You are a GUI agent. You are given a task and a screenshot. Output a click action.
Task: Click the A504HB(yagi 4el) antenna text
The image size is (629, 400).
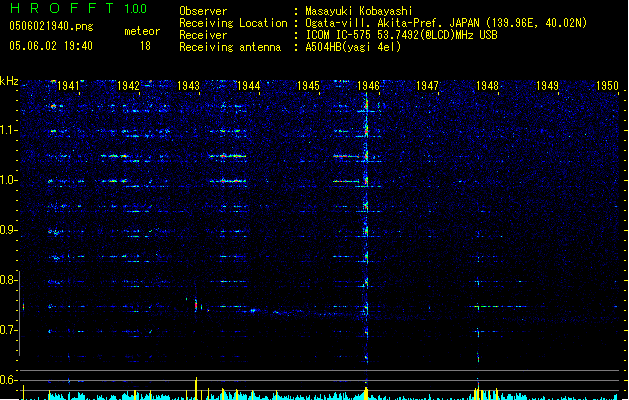353,47
